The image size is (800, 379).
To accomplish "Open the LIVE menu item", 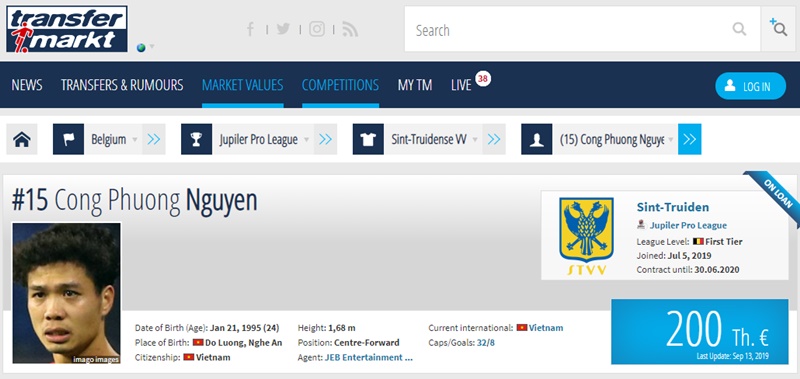I will point(461,85).
